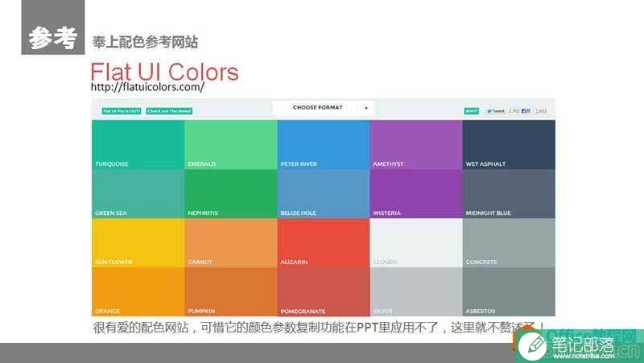Choose the Carrot color swatch
This screenshot has width=644, height=363.
point(231,243)
